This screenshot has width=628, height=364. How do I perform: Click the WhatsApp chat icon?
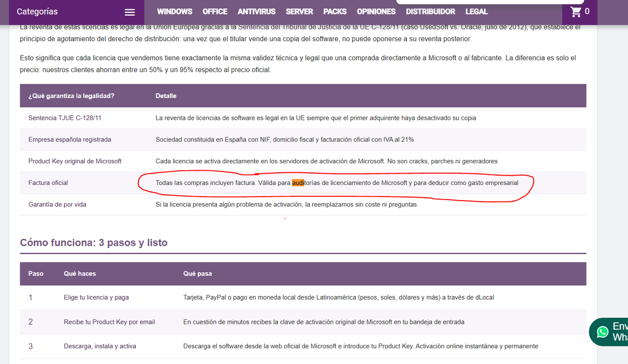[602, 332]
